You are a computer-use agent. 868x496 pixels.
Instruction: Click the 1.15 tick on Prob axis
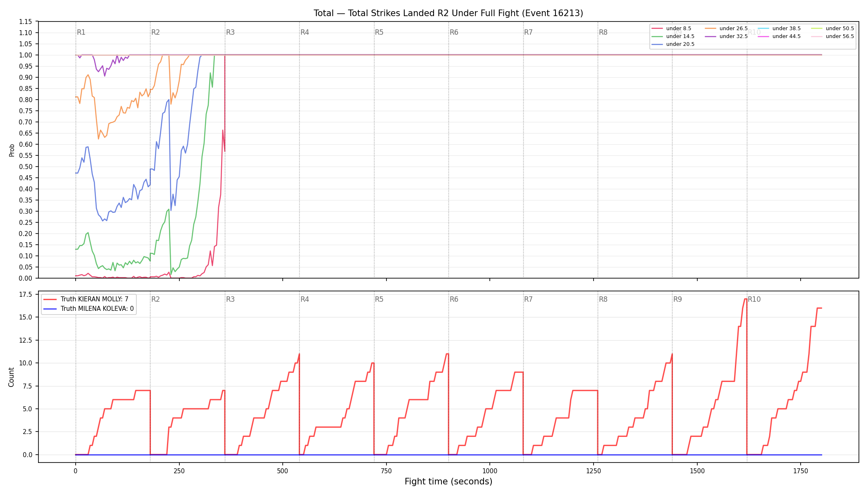pyautogui.click(x=26, y=21)
